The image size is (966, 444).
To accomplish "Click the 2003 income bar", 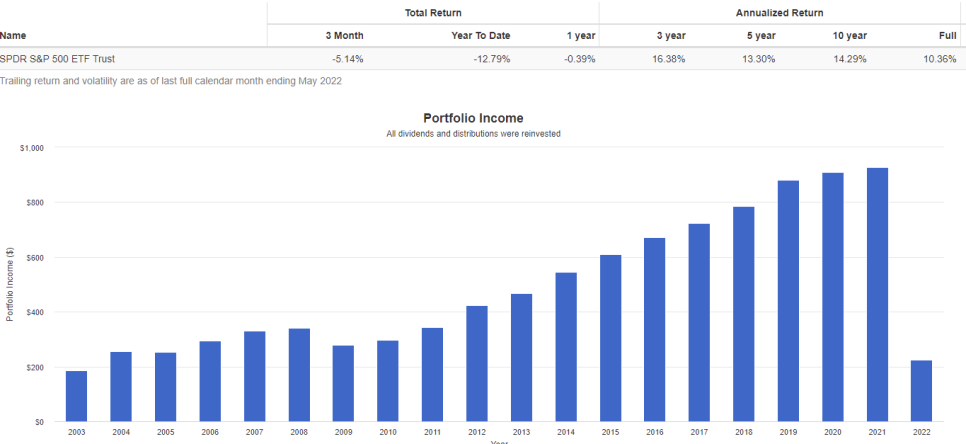I will [76, 397].
